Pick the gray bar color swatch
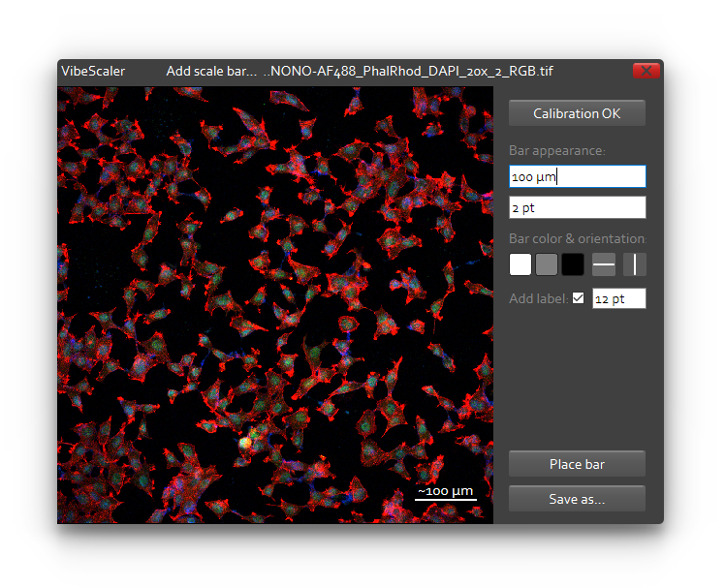Screen dimensions: 725x588 point(547,264)
